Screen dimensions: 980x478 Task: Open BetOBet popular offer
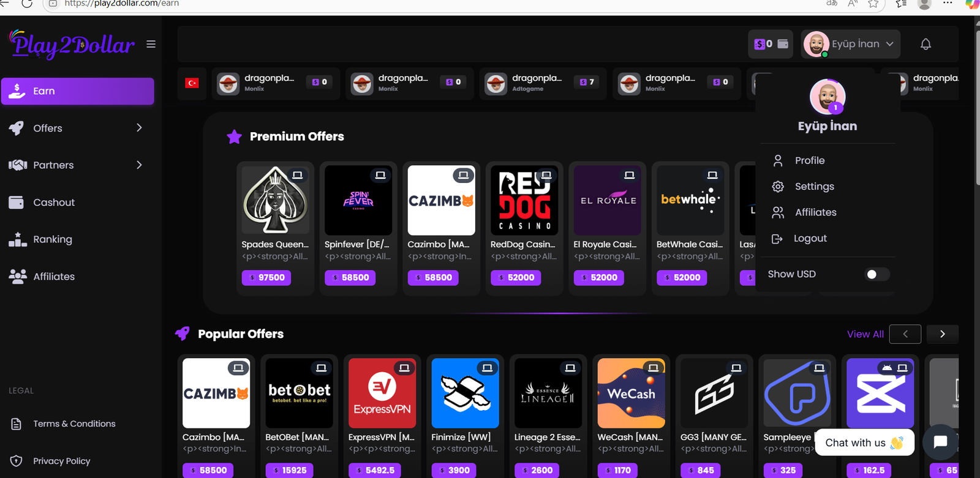click(x=299, y=416)
